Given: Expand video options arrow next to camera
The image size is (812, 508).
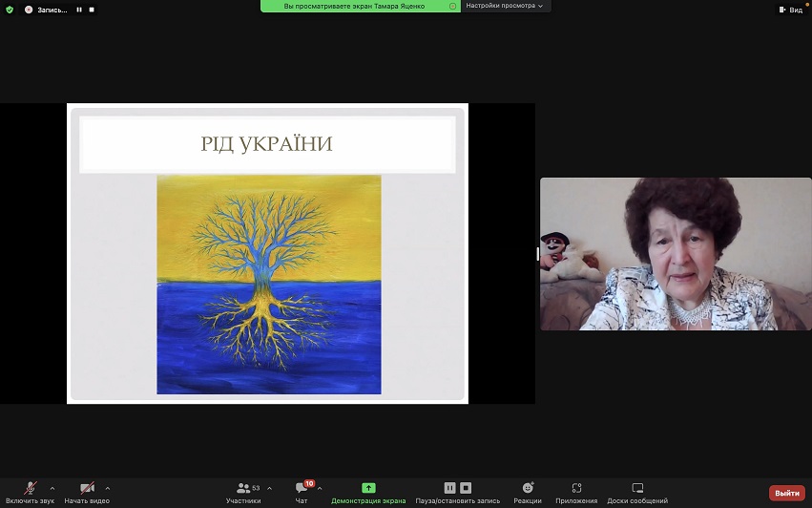Looking at the screenshot, I should (108, 488).
